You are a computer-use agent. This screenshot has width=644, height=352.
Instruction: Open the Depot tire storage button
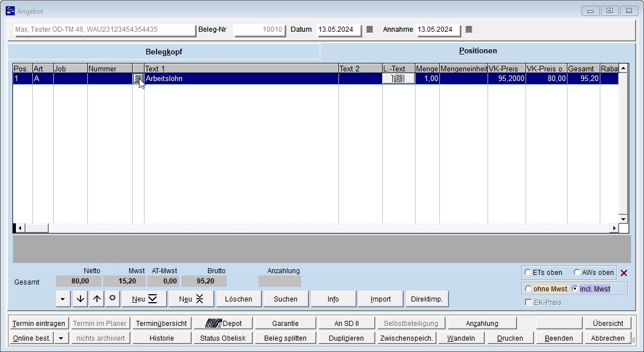tap(223, 323)
